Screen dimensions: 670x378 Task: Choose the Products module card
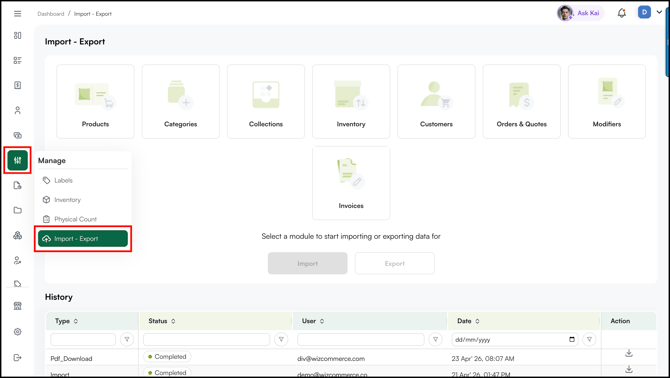click(x=95, y=102)
